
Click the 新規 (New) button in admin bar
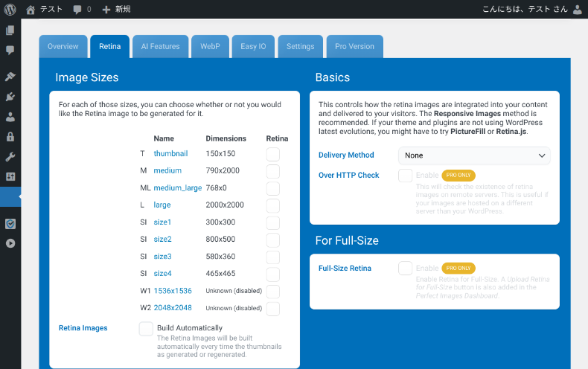(x=116, y=10)
